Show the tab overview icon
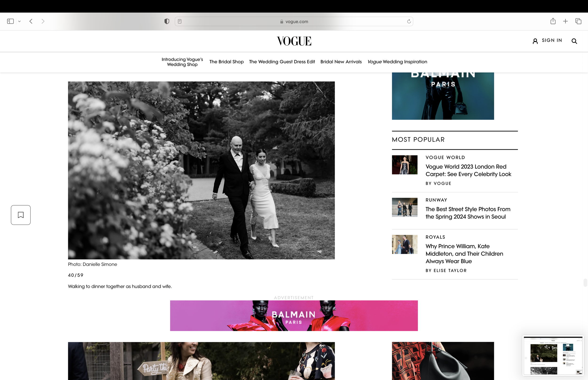The width and height of the screenshot is (588, 380). [578, 21]
